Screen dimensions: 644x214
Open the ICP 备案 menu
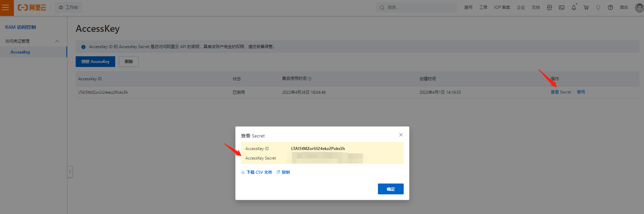pyautogui.click(x=502, y=7)
